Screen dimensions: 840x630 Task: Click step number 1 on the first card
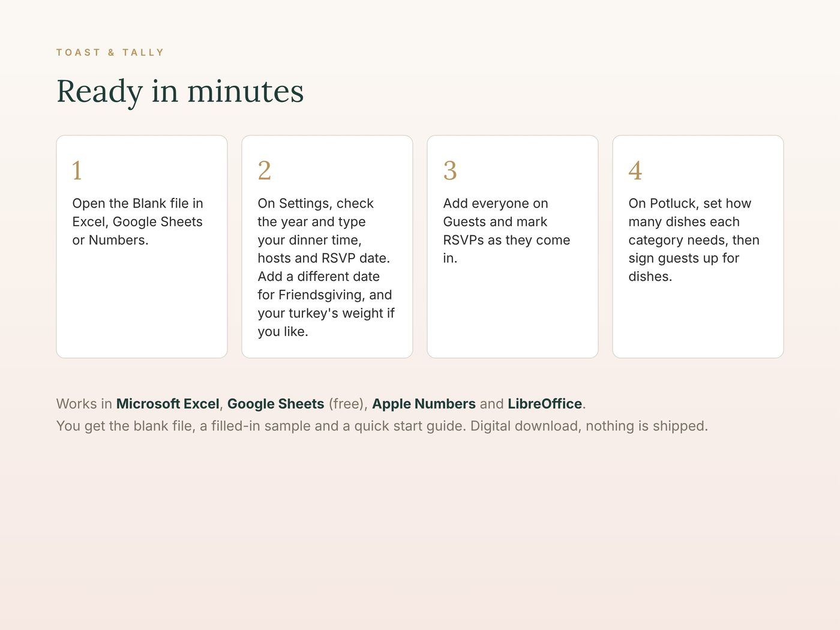pos(77,170)
